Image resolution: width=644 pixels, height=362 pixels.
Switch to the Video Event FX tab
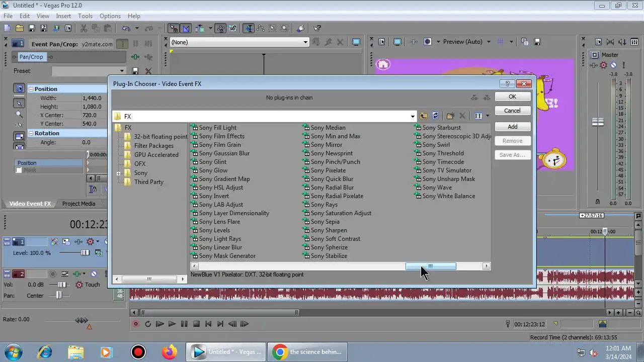pos(30,204)
